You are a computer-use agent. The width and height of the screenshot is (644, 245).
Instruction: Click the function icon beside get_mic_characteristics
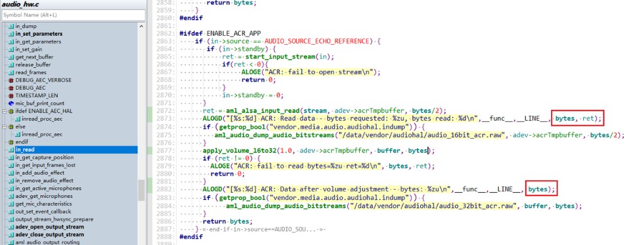coord(11,204)
